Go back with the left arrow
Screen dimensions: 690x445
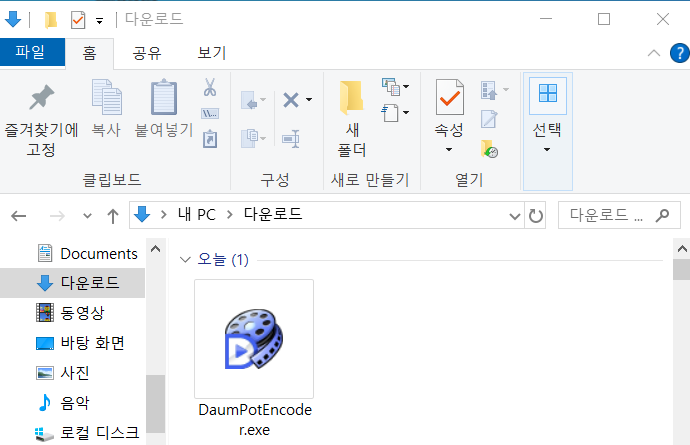(19, 216)
